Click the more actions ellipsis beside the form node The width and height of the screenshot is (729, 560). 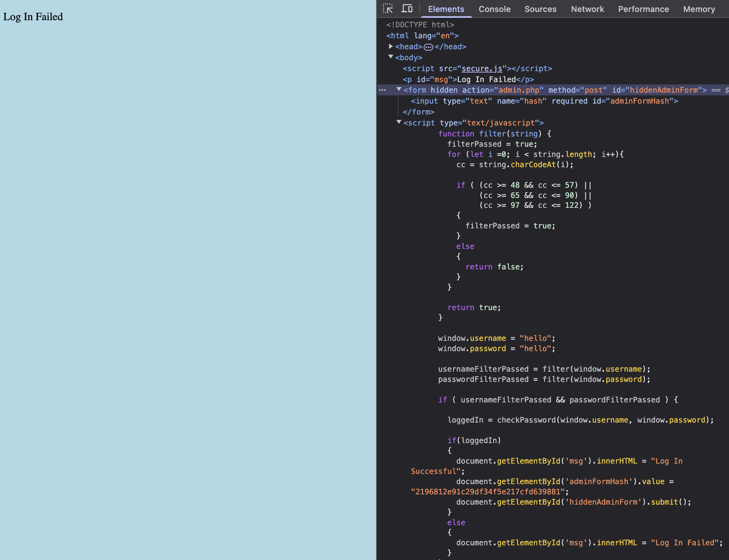pyautogui.click(x=383, y=90)
